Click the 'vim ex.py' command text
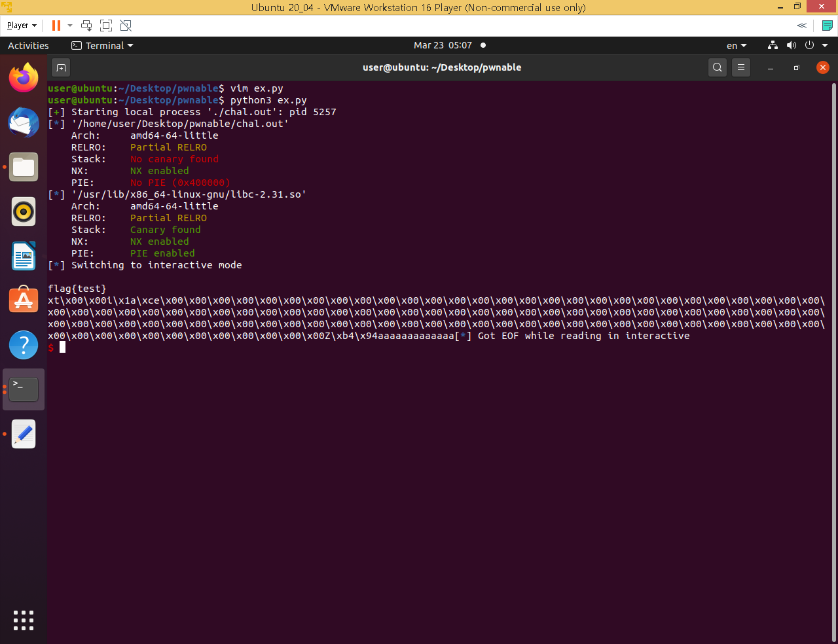This screenshot has width=838, height=644. click(257, 88)
